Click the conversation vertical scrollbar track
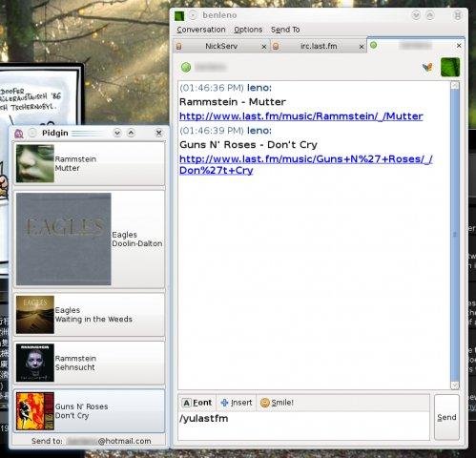 (x=455, y=236)
